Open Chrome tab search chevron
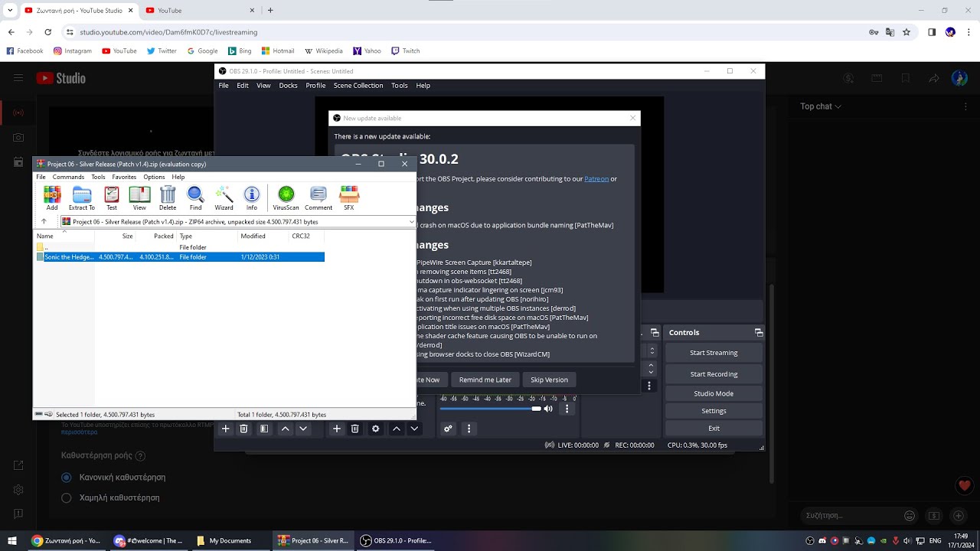The image size is (980, 551). [x=10, y=10]
